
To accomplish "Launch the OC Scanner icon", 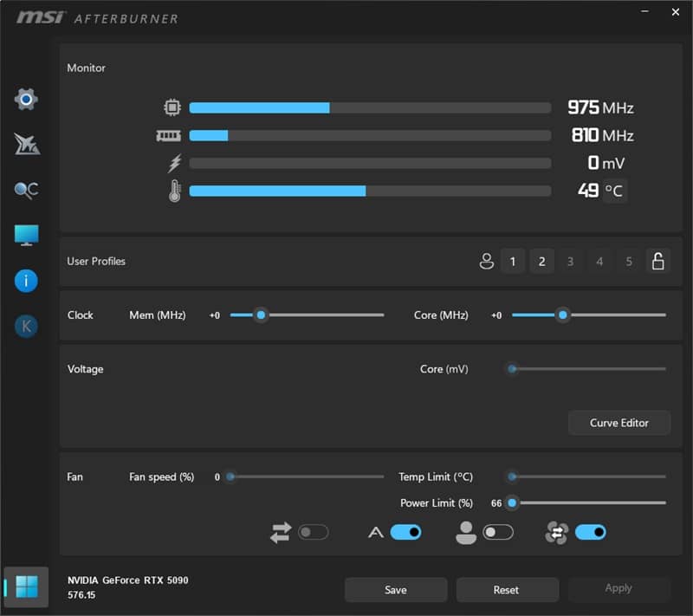I will pyautogui.click(x=26, y=191).
